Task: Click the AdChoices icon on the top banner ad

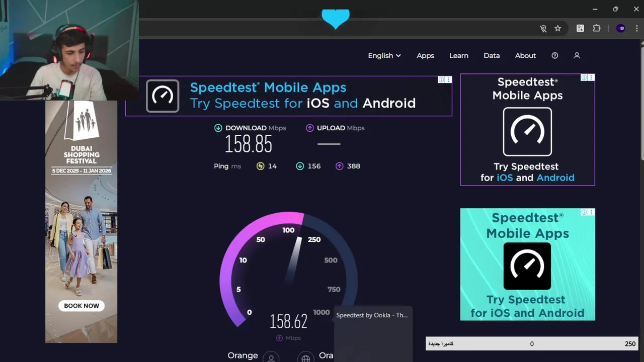Action: coord(441,80)
